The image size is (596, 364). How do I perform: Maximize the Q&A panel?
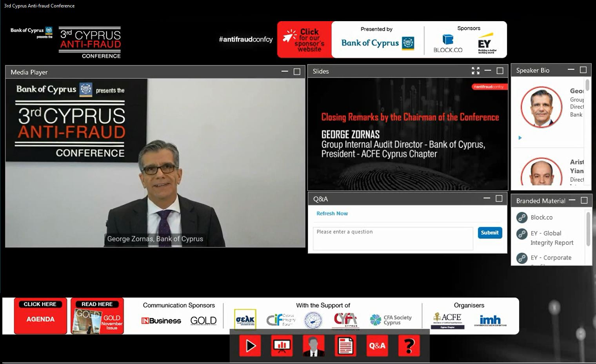(499, 198)
